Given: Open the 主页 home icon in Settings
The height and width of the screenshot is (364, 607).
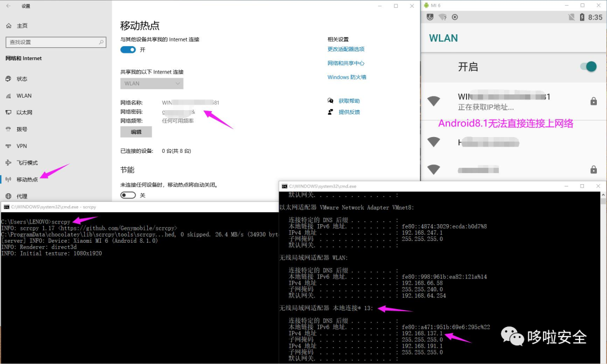Looking at the screenshot, I should point(8,25).
